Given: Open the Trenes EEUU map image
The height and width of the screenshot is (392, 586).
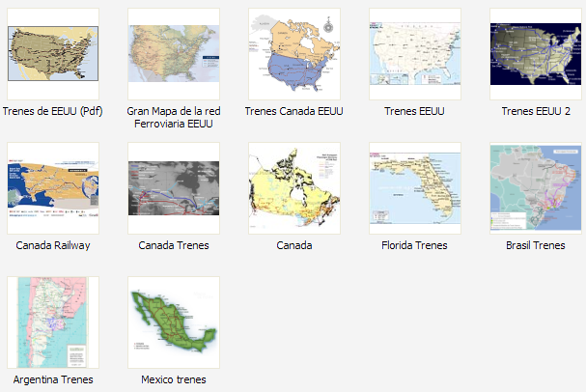Looking at the screenshot, I should click(414, 54).
